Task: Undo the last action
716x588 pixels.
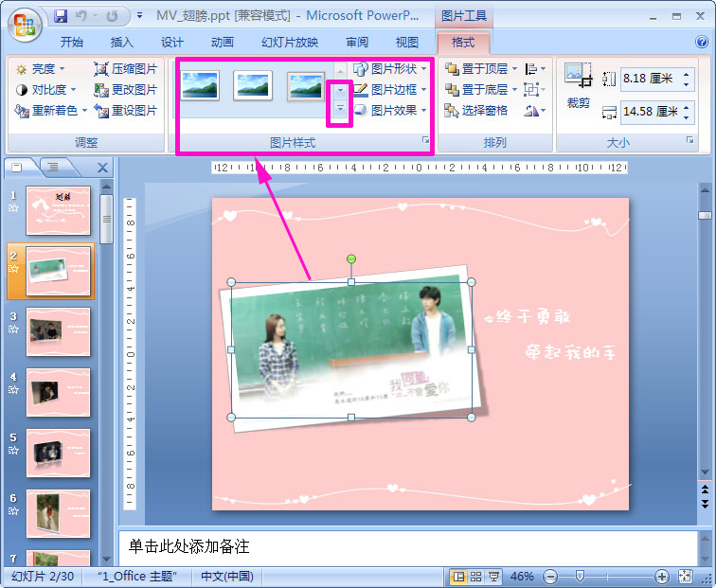Action: [x=81, y=16]
